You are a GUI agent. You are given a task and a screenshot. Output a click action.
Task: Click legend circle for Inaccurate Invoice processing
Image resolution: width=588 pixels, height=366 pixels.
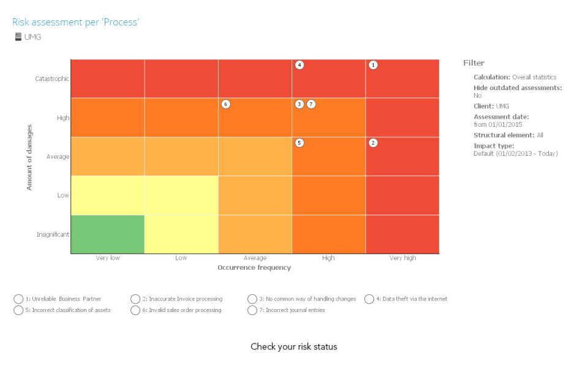(135, 299)
